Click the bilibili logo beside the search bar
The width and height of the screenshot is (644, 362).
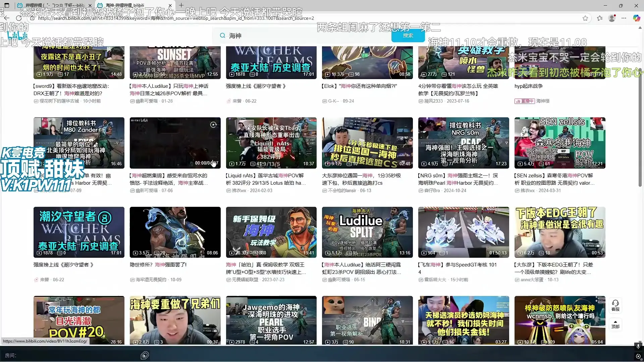[x=17, y=36]
